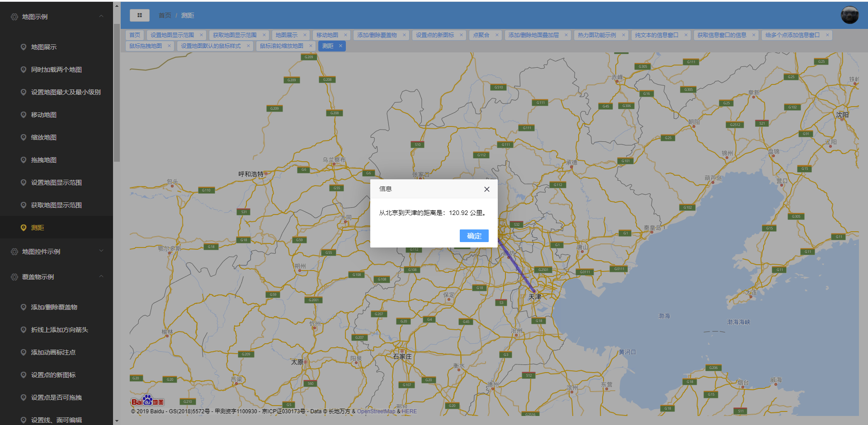Close the 移动地图 tab

tap(345, 35)
